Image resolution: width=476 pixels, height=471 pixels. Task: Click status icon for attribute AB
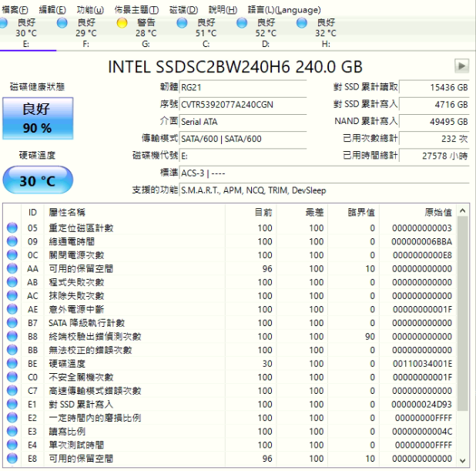click(12, 282)
